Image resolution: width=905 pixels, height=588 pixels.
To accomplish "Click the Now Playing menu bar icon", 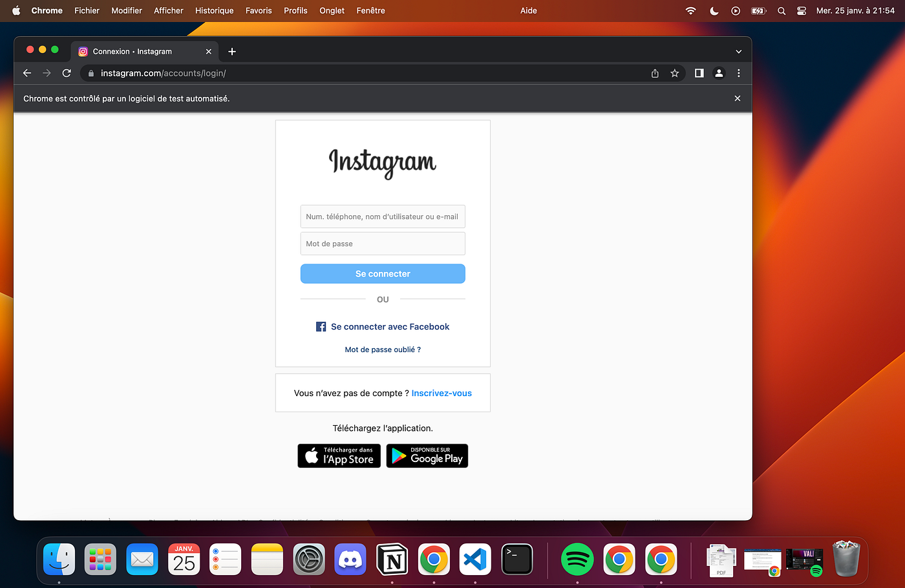I will (736, 10).
